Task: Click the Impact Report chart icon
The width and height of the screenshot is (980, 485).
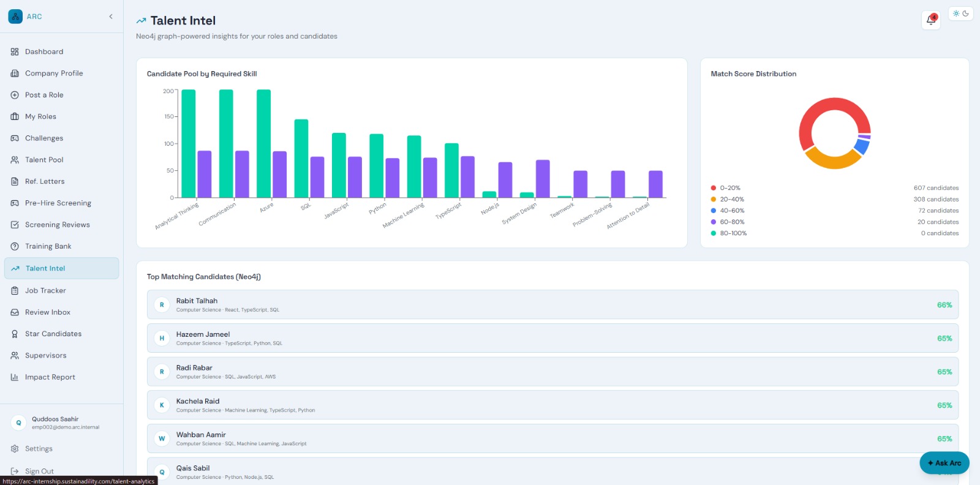Action: pos(15,377)
